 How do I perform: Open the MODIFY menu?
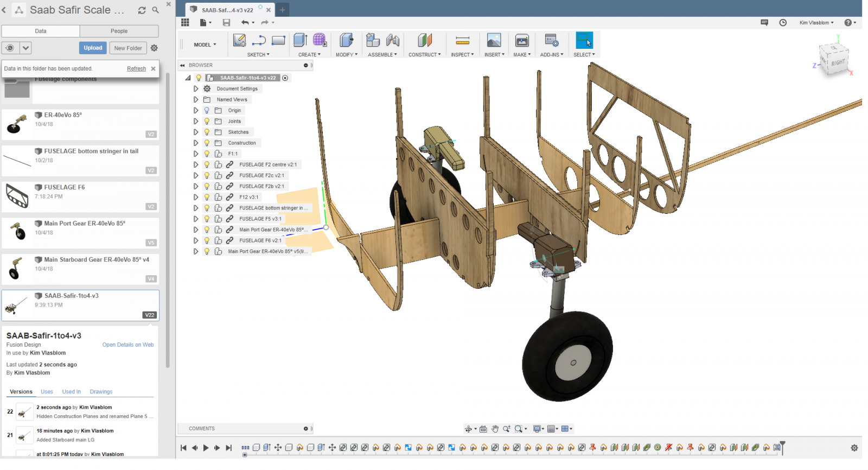tap(347, 55)
